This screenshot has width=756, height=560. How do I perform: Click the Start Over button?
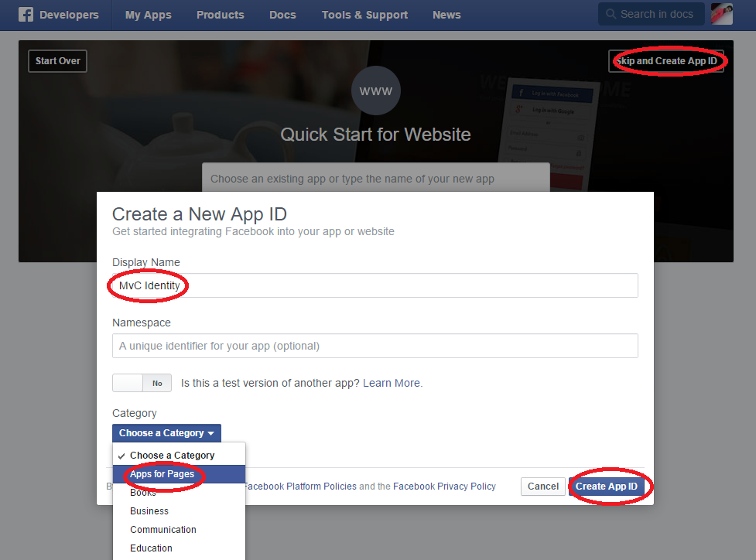pos(56,60)
